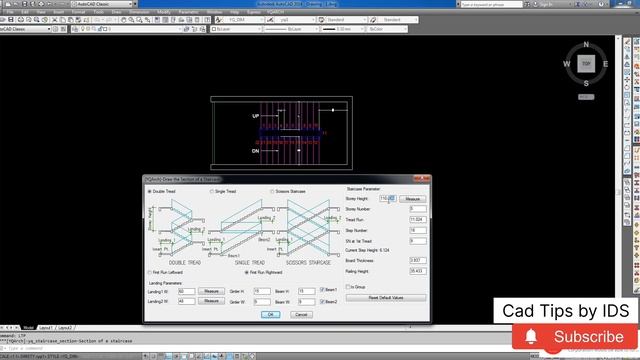Click the search binoculars icon beside the keyword field
640x360 pixels.
coord(527,4)
